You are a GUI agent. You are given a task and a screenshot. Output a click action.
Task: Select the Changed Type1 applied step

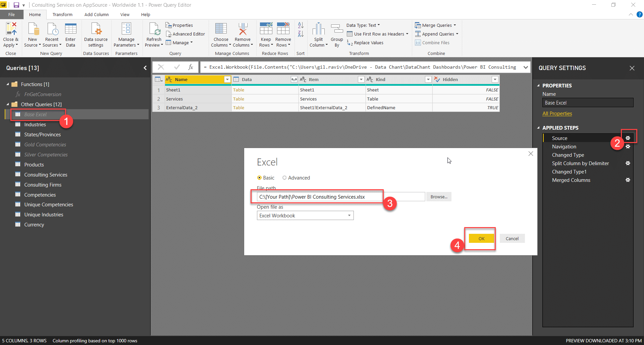pyautogui.click(x=569, y=171)
